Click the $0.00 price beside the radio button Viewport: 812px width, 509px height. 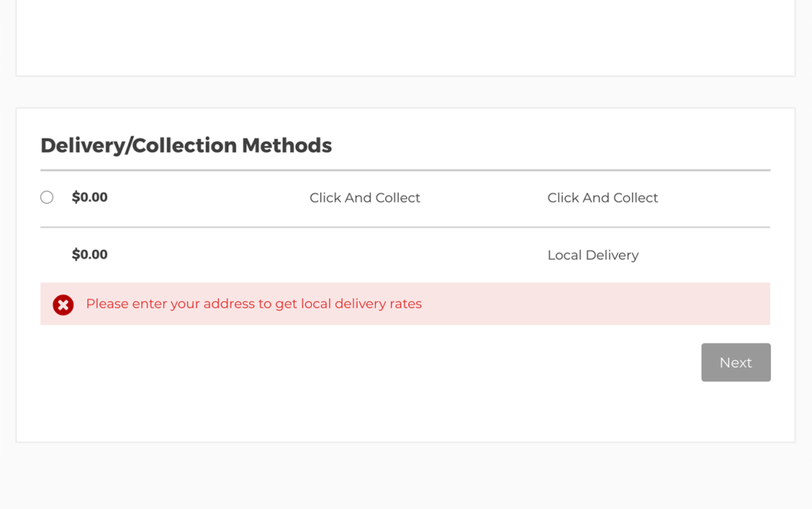coord(90,197)
